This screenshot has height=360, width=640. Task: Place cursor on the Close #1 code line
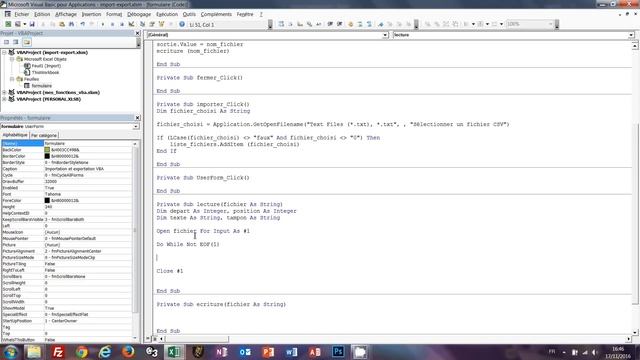tap(170, 271)
